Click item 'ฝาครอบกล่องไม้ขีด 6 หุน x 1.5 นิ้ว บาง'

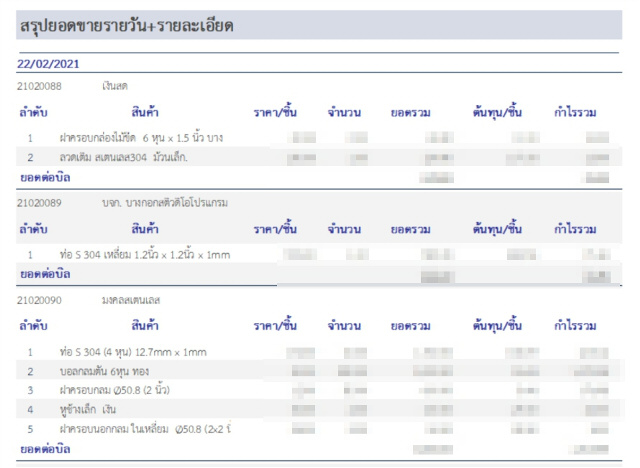tap(141, 138)
